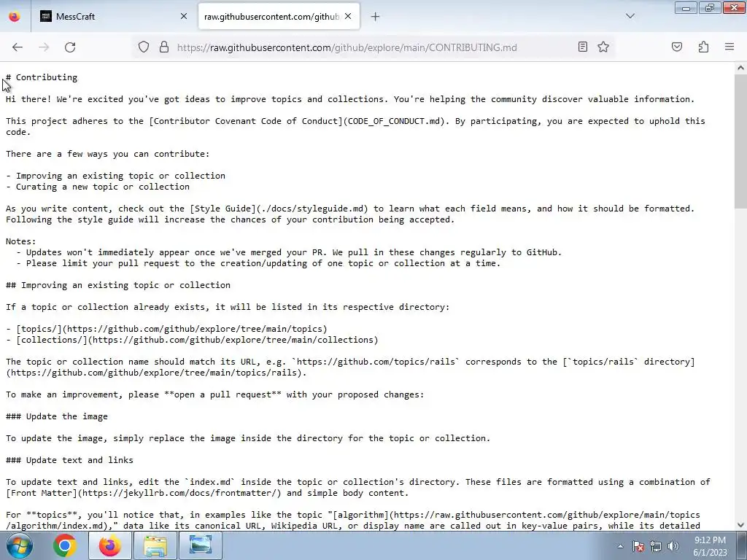
Task: Go back using the back arrow
Action: coord(18,47)
